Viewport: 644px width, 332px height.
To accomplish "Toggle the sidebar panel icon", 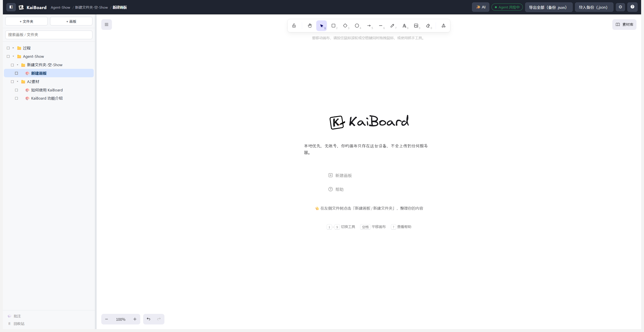I will 11,7.
